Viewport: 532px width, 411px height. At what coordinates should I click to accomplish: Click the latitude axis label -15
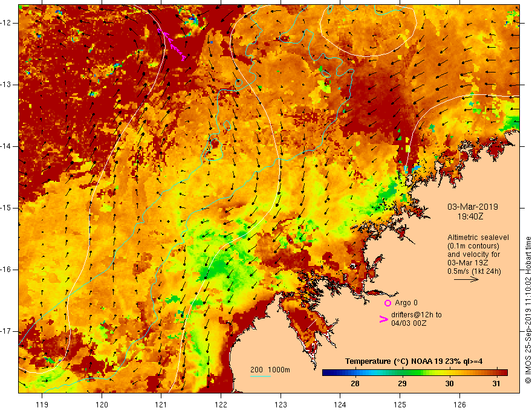click(x=6, y=208)
